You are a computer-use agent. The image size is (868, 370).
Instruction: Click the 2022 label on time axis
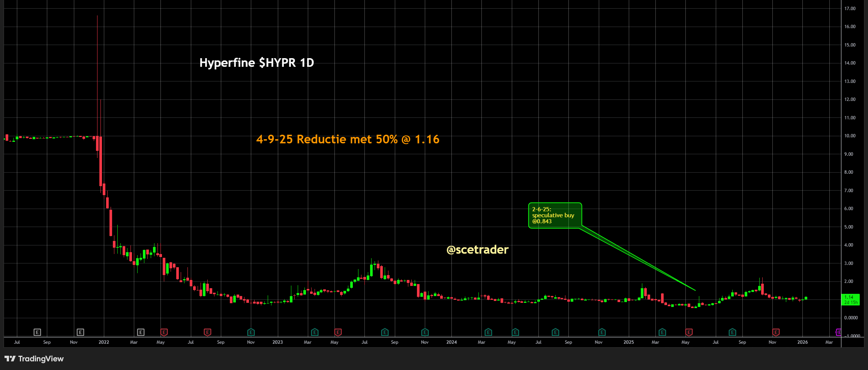104,342
